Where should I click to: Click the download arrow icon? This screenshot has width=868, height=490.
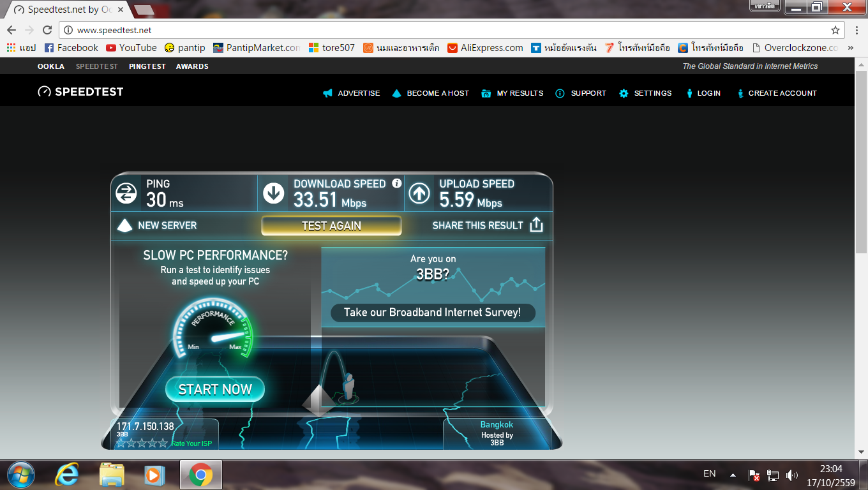click(274, 193)
